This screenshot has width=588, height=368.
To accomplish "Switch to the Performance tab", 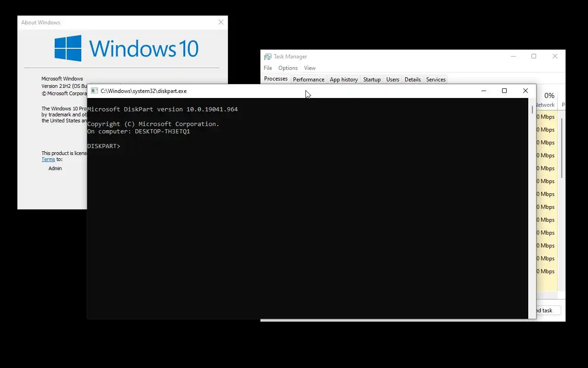I will [309, 80].
